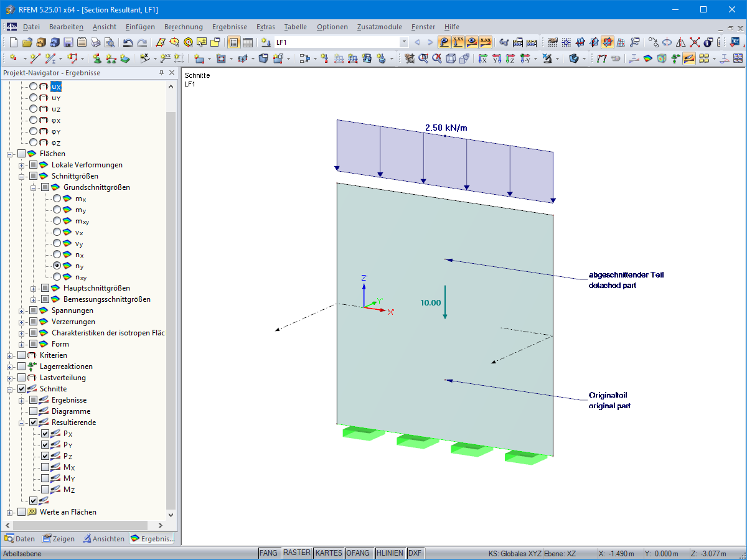Toggle HLINIEN in the status bar
Image resolution: width=747 pixels, height=560 pixels.
tap(390, 553)
